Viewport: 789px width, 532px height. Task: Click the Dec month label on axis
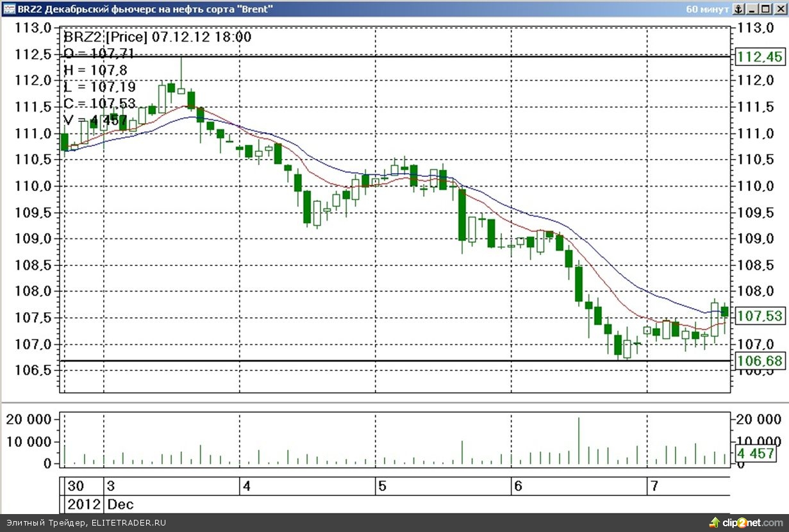120,504
